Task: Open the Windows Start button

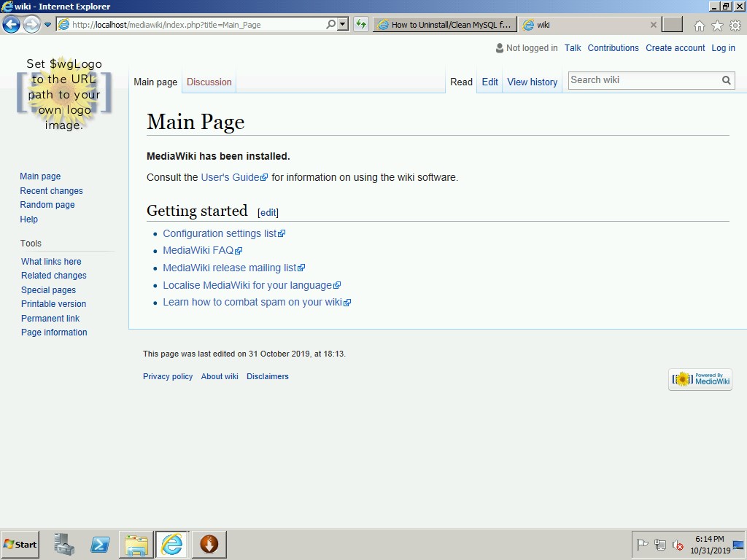Action: pyautogui.click(x=20, y=544)
